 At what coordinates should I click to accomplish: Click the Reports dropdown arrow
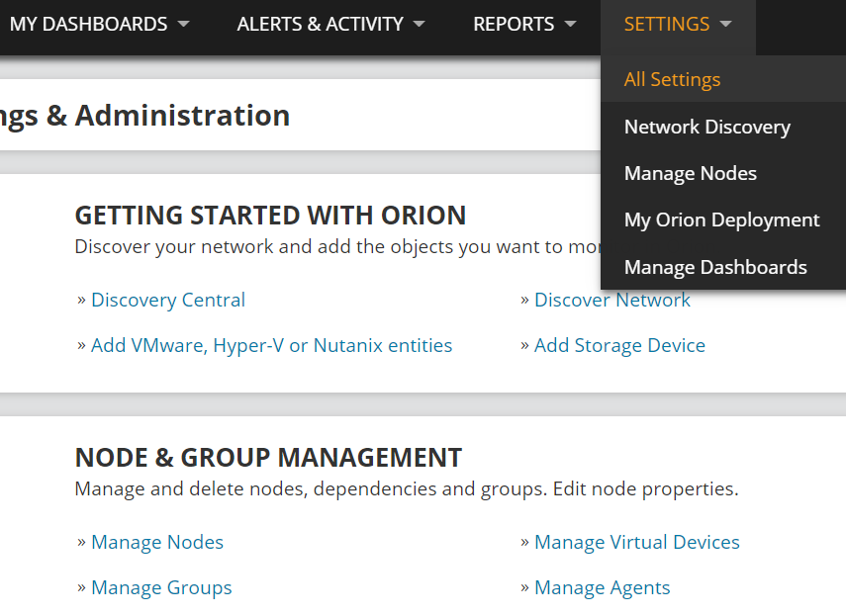coord(570,25)
